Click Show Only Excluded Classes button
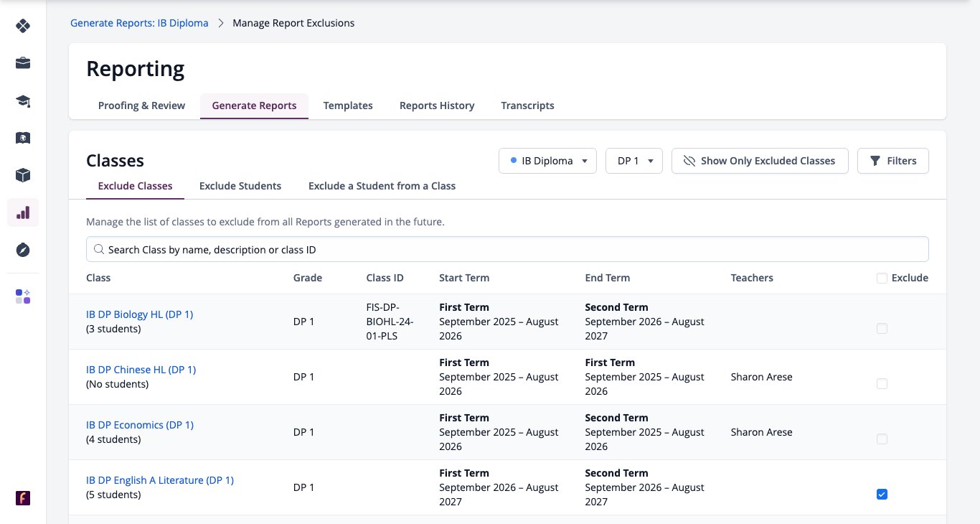The height and width of the screenshot is (524, 980). tap(760, 161)
